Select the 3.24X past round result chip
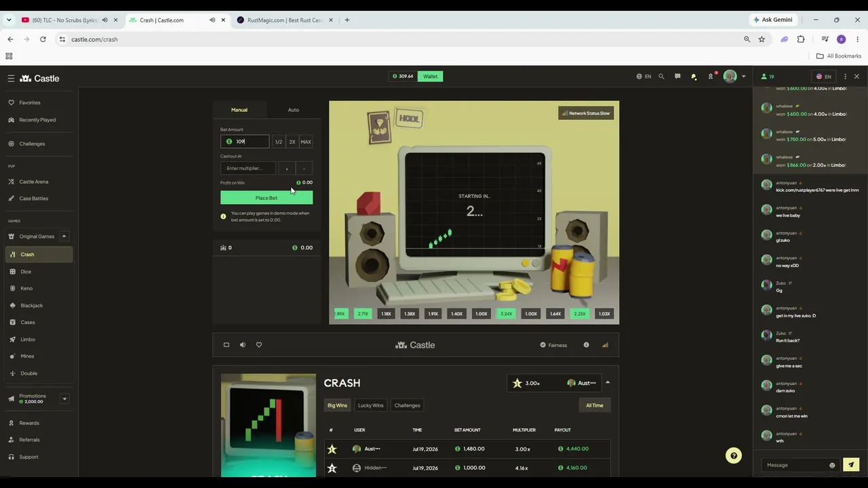Image resolution: width=868 pixels, height=488 pixels. 506,314
